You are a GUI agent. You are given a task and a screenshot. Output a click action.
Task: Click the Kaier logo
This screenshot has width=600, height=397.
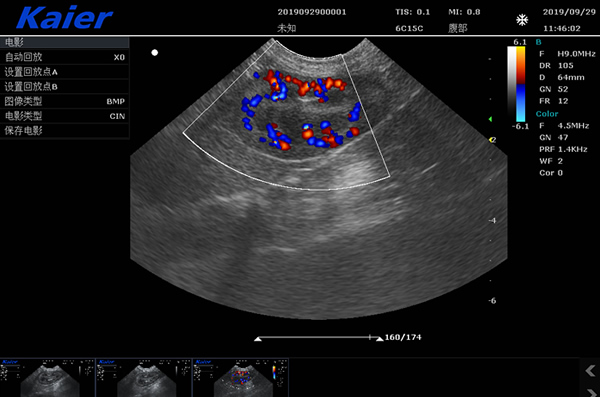64,18
